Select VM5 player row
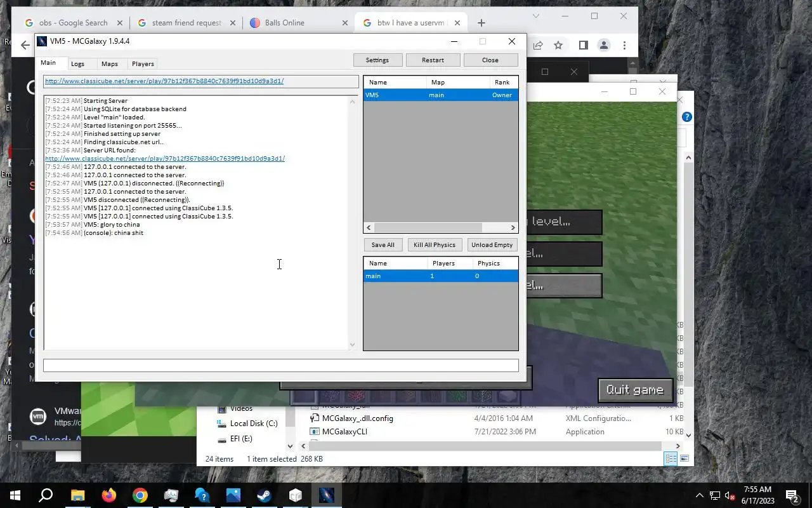The image size is (812, 508). 441,95
